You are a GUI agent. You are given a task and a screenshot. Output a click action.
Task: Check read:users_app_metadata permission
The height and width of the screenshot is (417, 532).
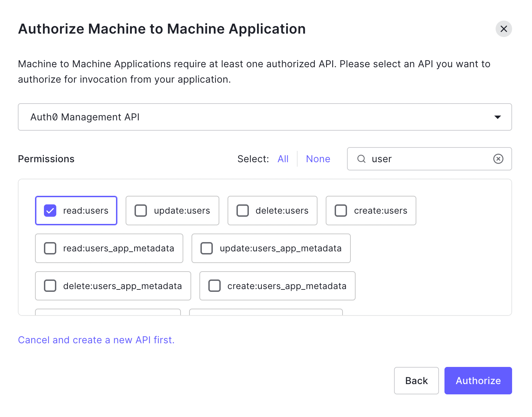(x=50, y=248)
